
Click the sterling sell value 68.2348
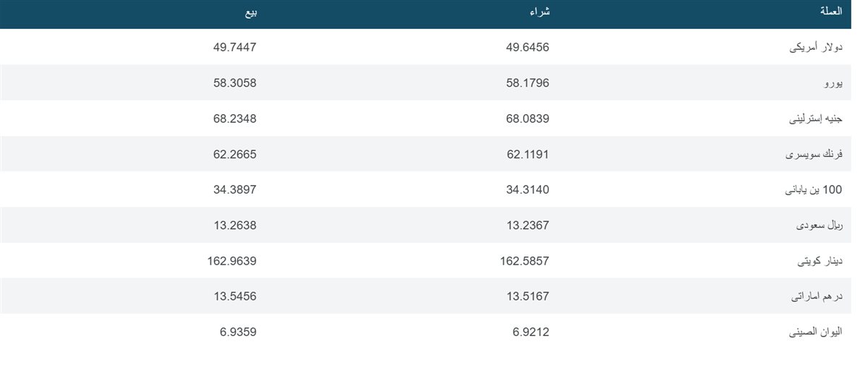(234, 119)
